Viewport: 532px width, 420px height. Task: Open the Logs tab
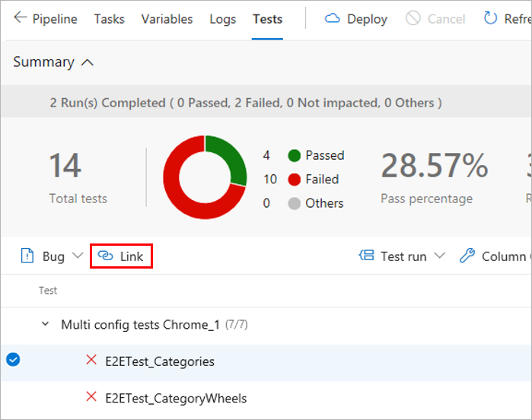point(222,19)
